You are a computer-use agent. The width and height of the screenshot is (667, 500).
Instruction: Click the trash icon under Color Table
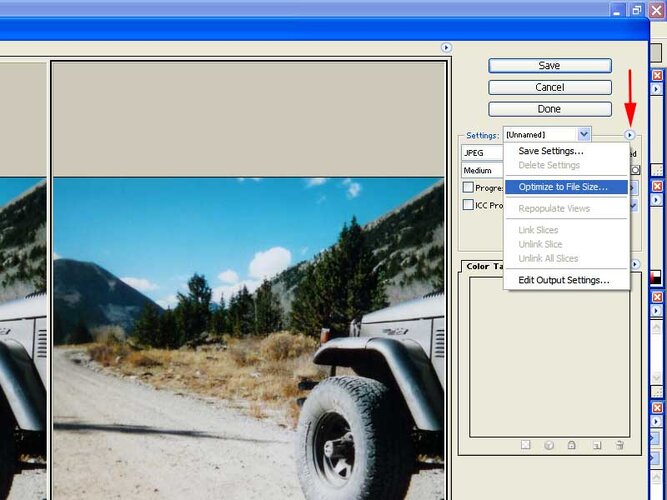tap(620, 445)
